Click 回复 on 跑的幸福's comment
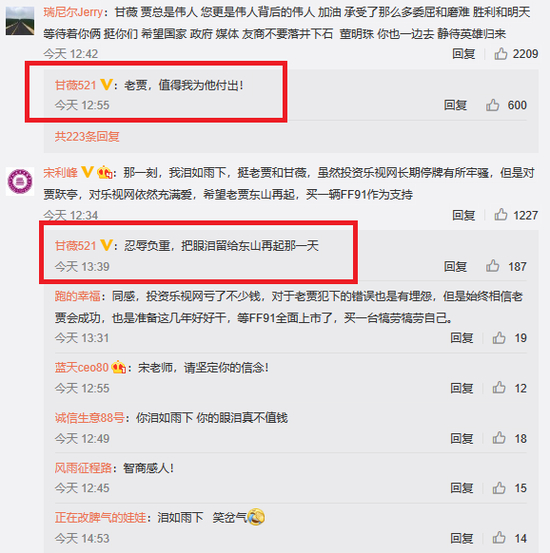This screenshot has height=553, width=550. (x=462, y=338)
